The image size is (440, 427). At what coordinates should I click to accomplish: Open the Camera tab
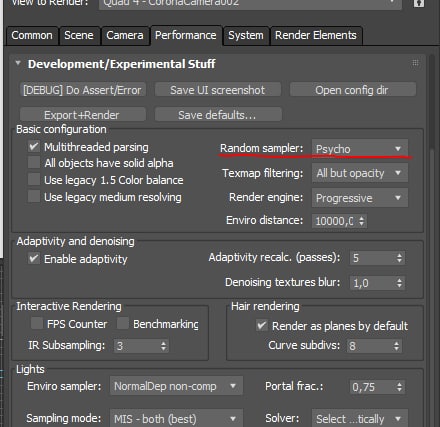click(x=125, y=35)
